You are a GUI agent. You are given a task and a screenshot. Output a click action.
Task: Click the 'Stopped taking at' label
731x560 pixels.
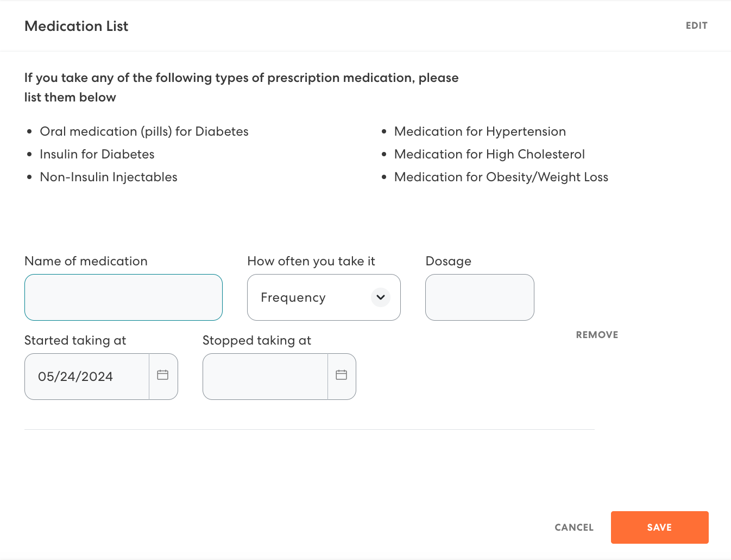(x=256, y=340)
